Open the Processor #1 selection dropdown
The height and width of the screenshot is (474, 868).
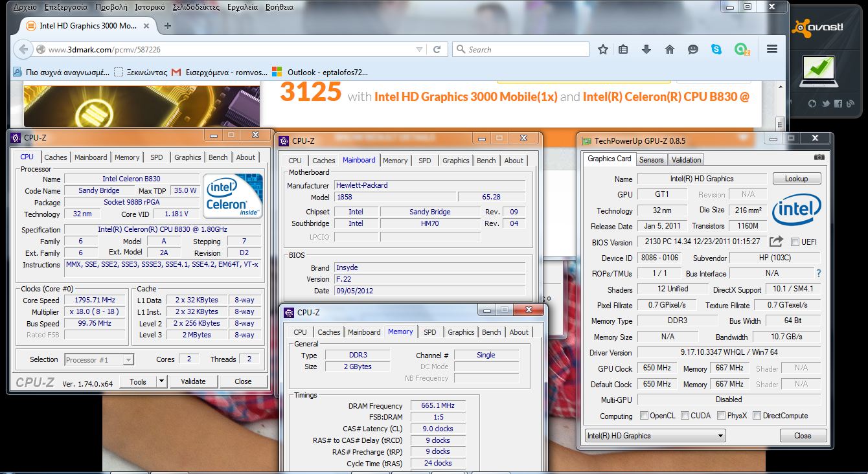click(99, 359)
